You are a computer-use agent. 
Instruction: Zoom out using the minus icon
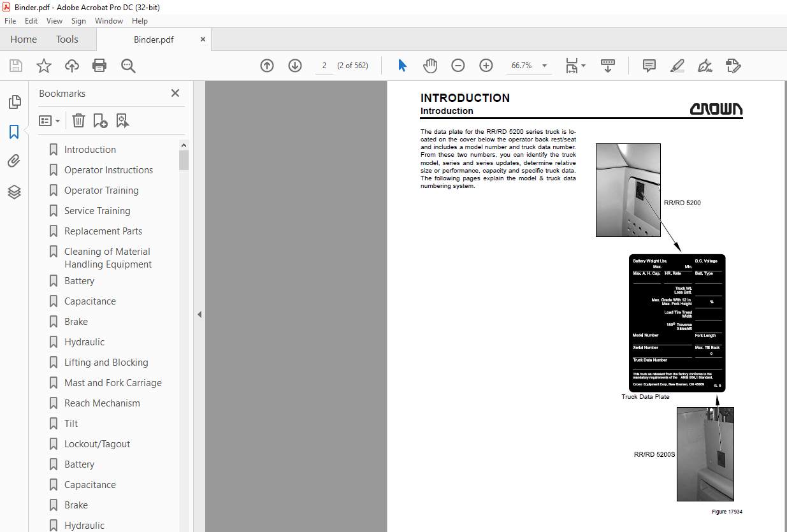pos(458,66)
